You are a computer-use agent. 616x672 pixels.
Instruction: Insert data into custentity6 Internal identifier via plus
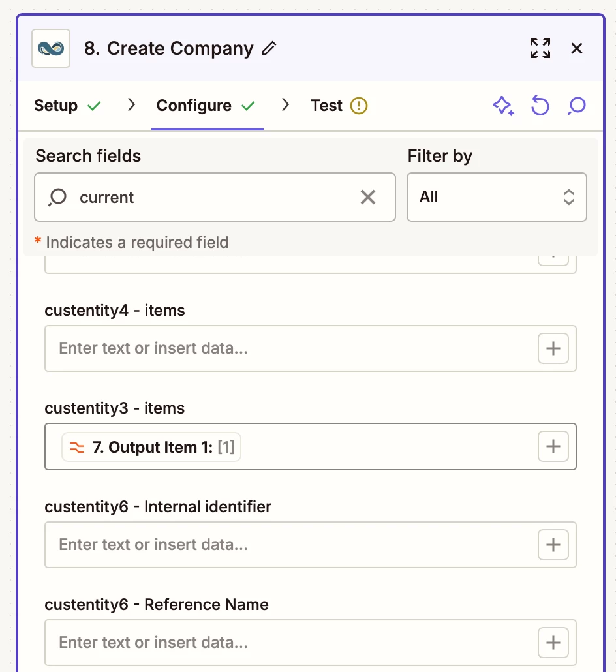[x=553, y=545]
